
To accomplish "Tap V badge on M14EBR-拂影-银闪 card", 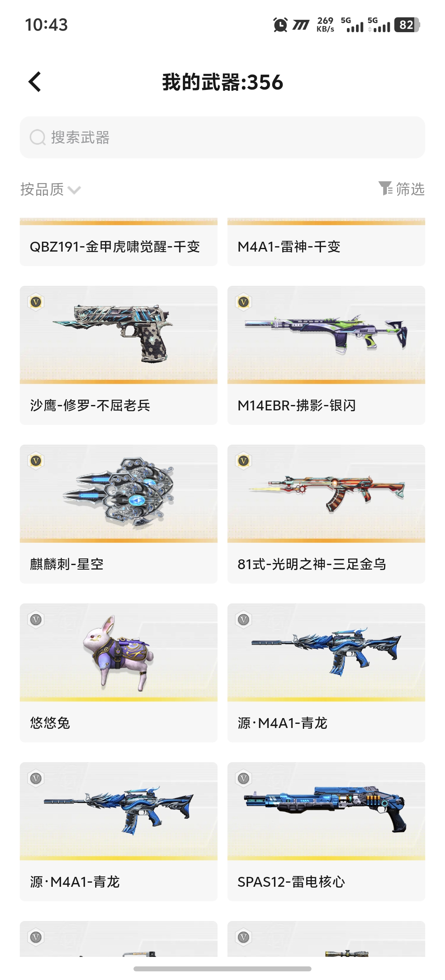I will click(244, 302).
